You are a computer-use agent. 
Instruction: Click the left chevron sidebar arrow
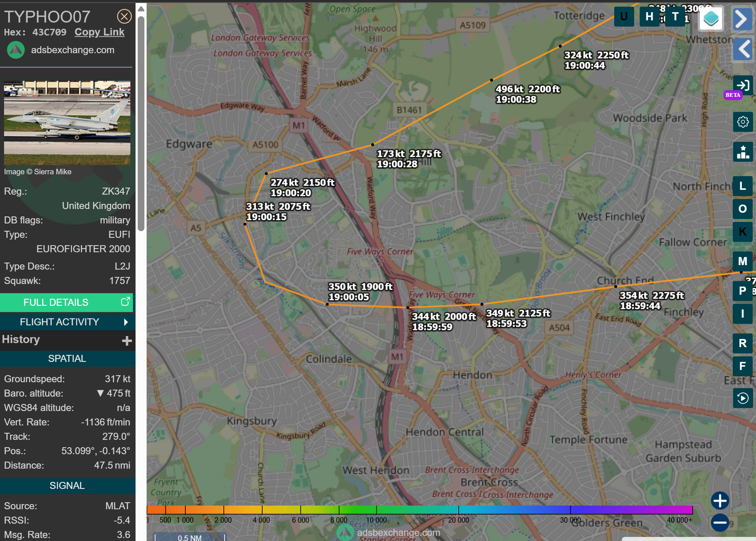click(742, 49)
